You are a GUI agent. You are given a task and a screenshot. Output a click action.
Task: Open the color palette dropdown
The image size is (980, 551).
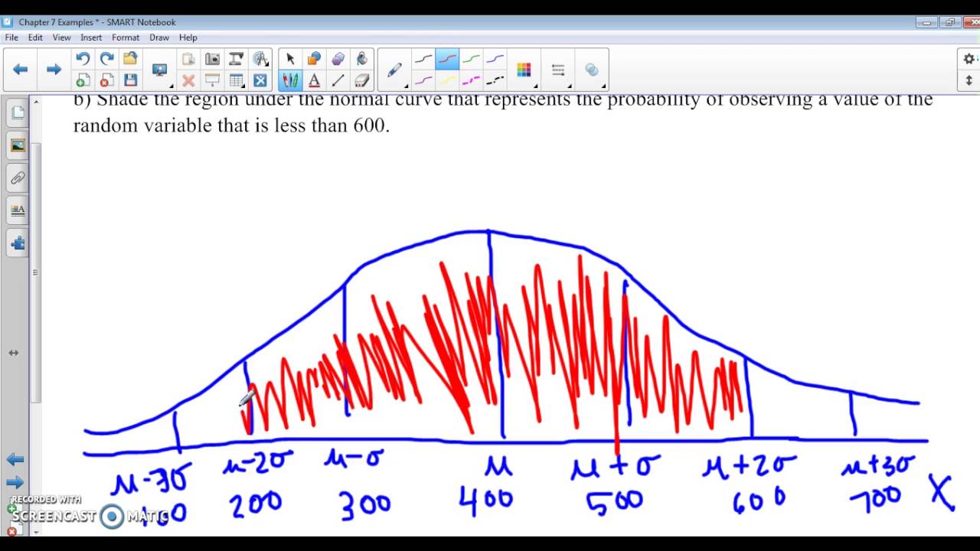tap(524, 70)
